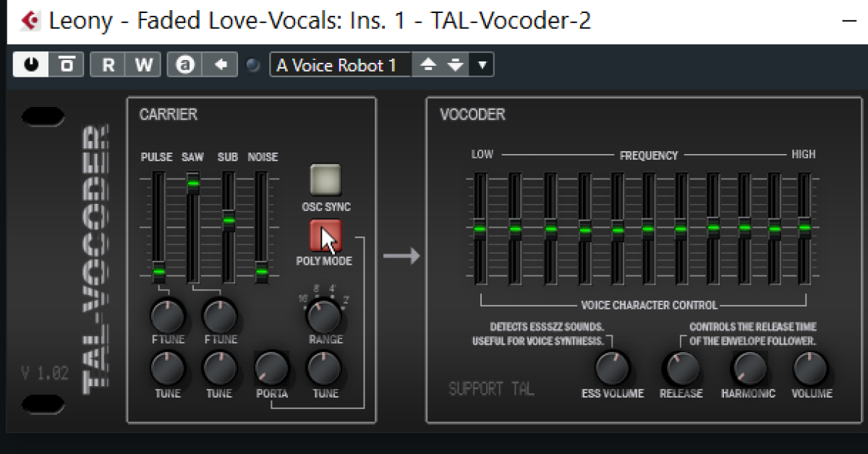
Task: Click the vocoder VOLUME knob
Action: coord(810,369)
